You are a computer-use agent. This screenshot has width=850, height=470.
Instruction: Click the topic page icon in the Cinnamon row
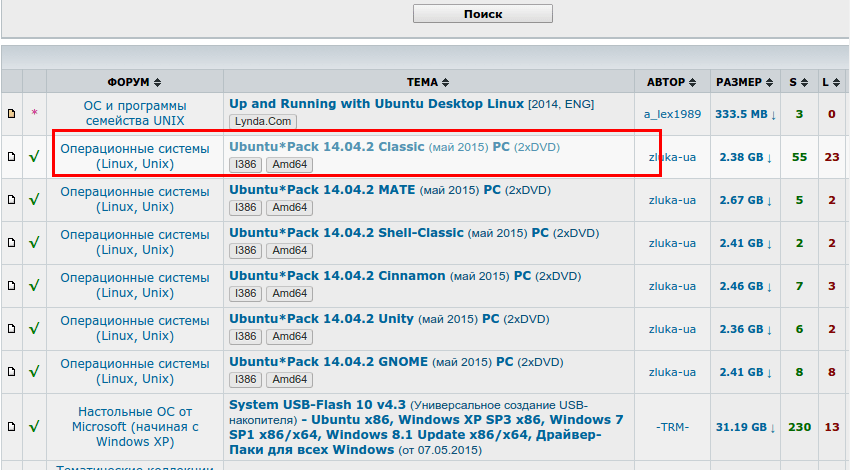tap(11, 286)
